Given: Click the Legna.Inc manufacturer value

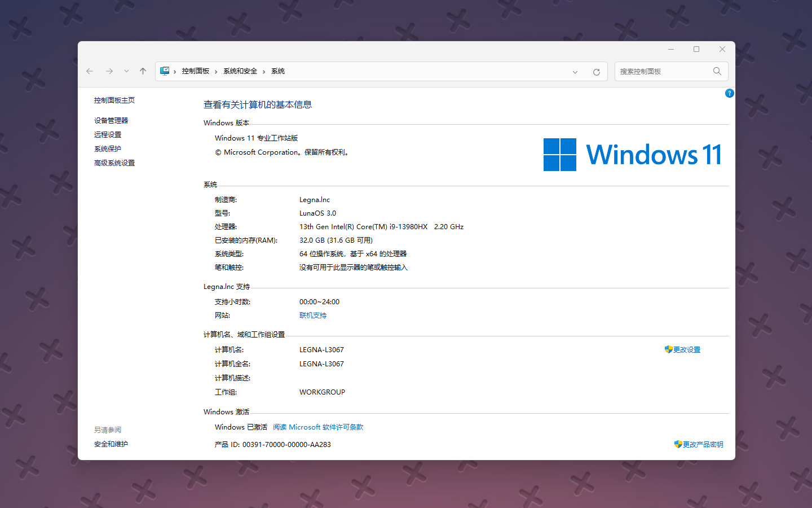Looking at the screenshot, I should pyautogui.click(x=315, y=200).
